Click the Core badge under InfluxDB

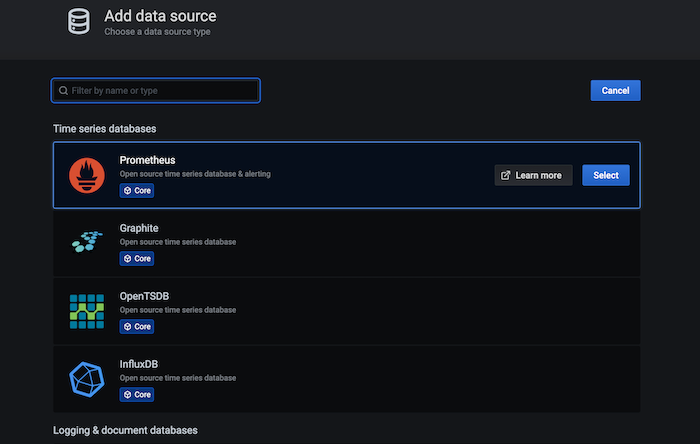[137, 394]
